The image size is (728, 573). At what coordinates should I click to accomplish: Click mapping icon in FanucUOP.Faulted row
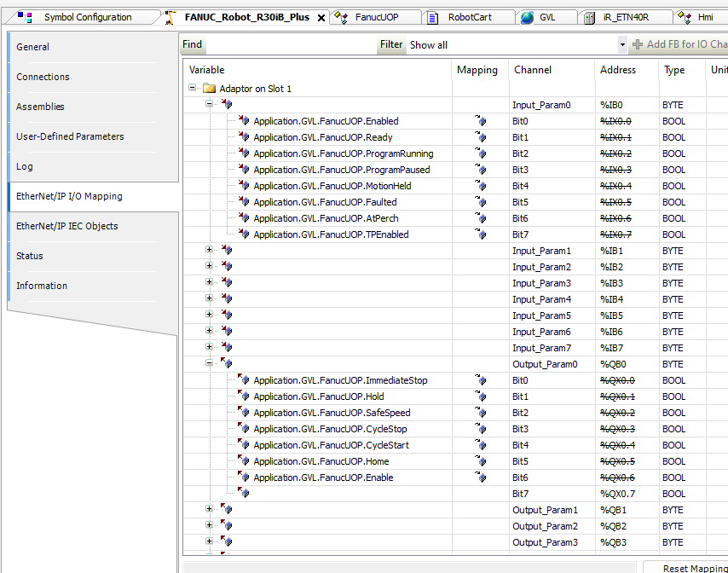tap(482, 202)
